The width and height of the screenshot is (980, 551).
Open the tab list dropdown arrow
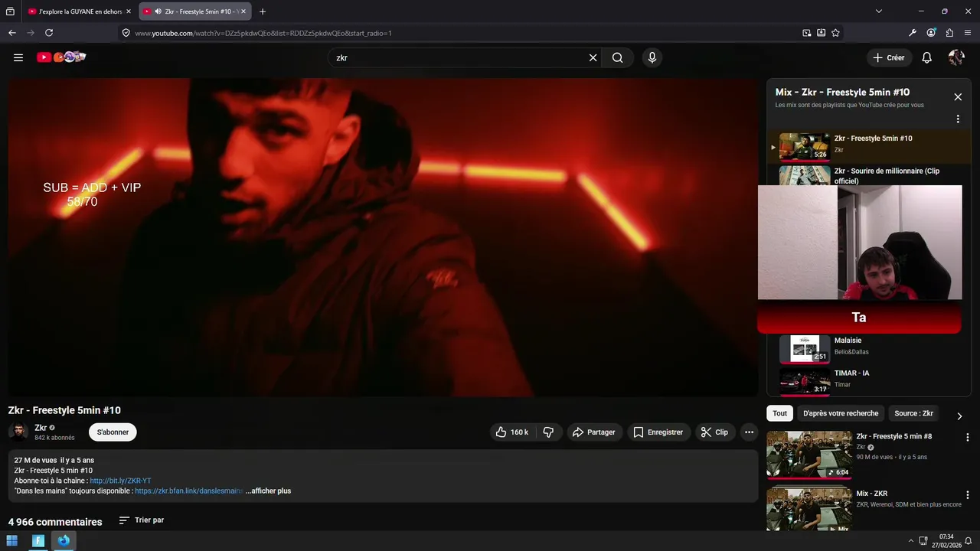[x=879, y=11]
